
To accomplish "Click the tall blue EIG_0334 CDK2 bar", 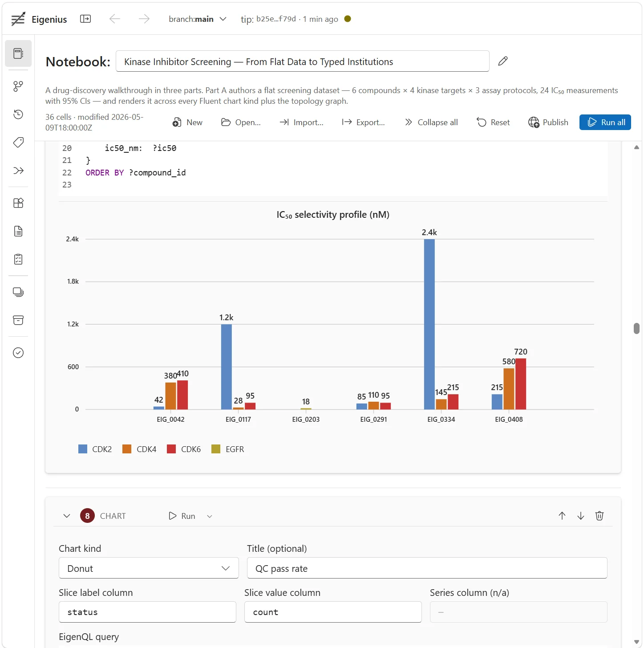I will 429,324.
